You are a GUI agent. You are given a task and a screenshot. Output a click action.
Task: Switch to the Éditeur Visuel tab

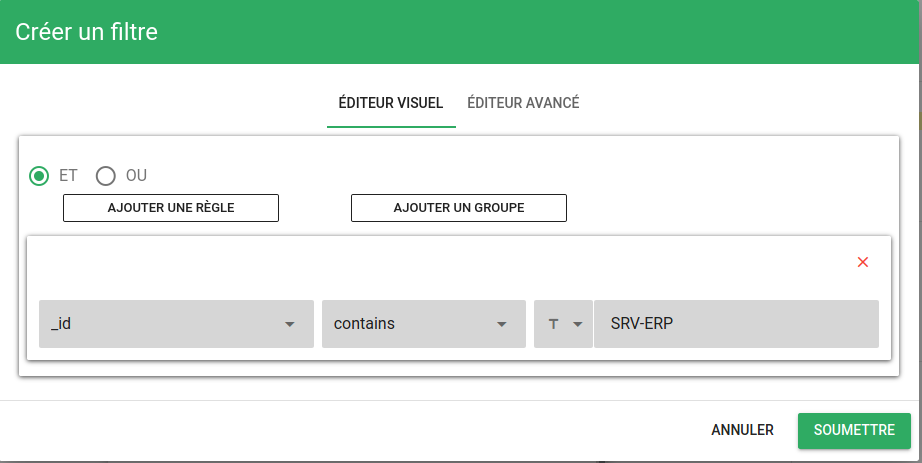[391, 103]
